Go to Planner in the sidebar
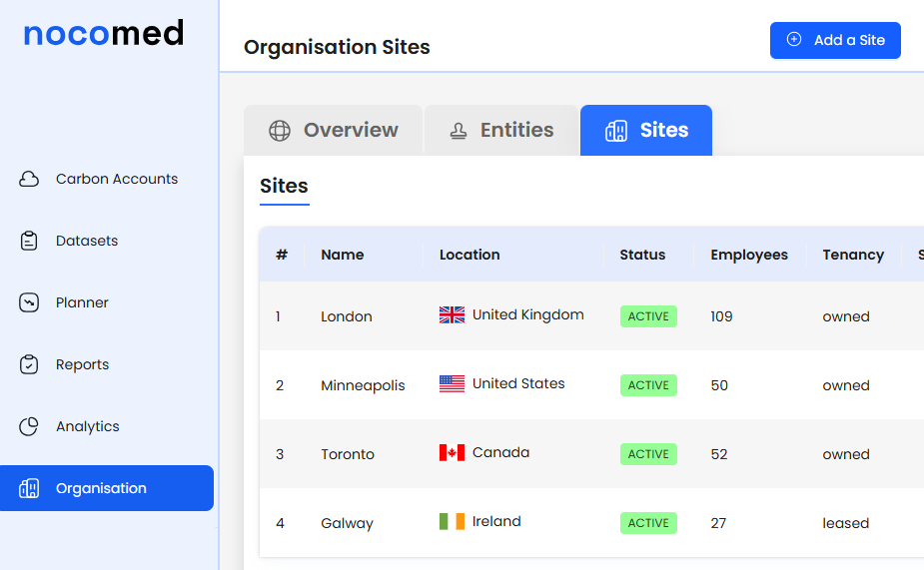The image size is (924, 570). pos(107,302)
